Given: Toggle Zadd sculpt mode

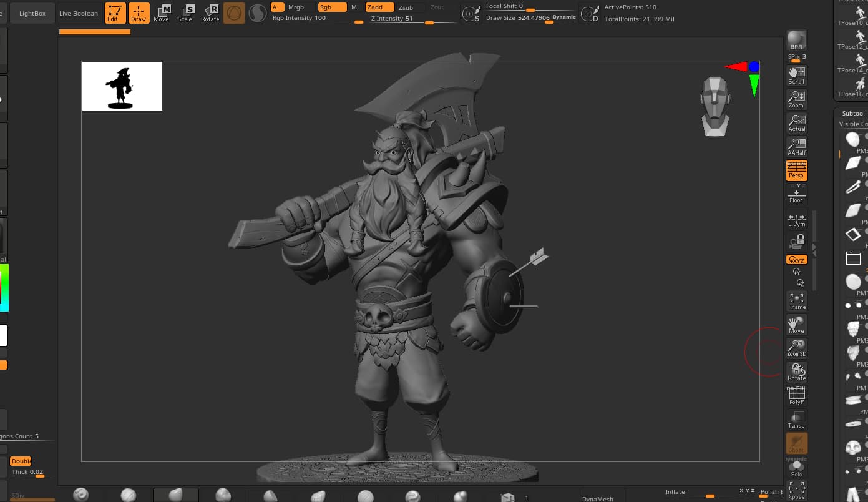Looking at the screenshot, I should (379, 7).
